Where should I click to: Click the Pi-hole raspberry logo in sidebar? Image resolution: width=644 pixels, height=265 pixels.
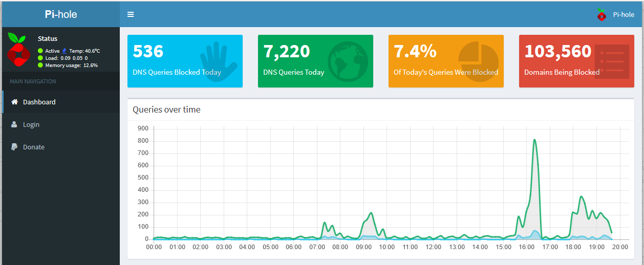point(19,50)
